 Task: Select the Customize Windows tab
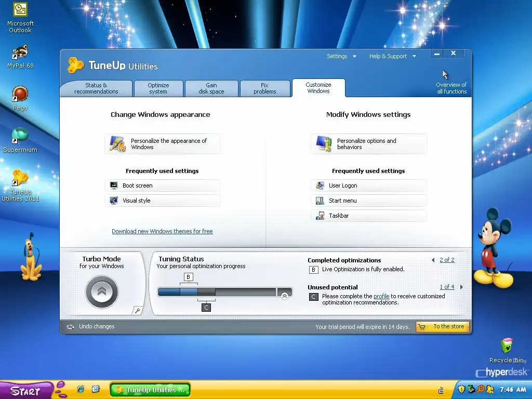coord(318,88)
